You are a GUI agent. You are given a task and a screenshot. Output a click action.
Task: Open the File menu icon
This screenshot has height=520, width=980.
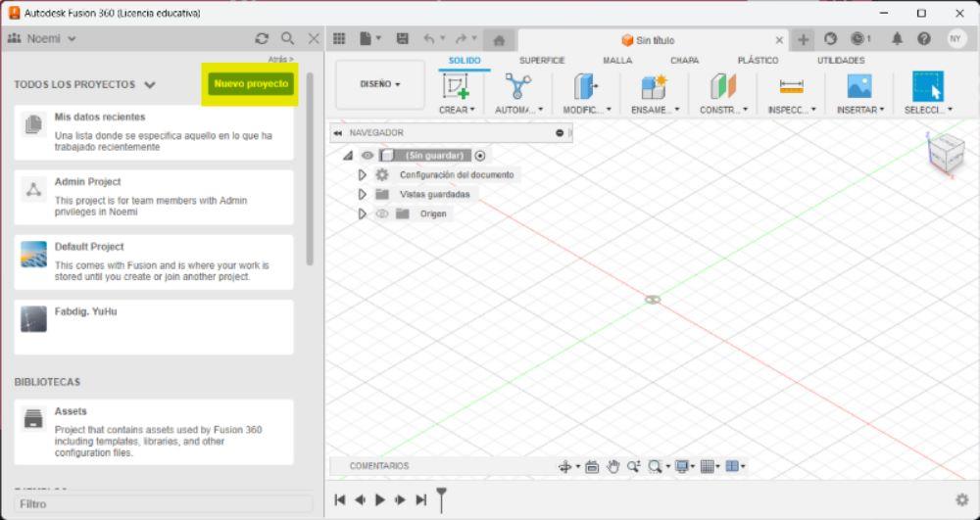coord(369,39)
